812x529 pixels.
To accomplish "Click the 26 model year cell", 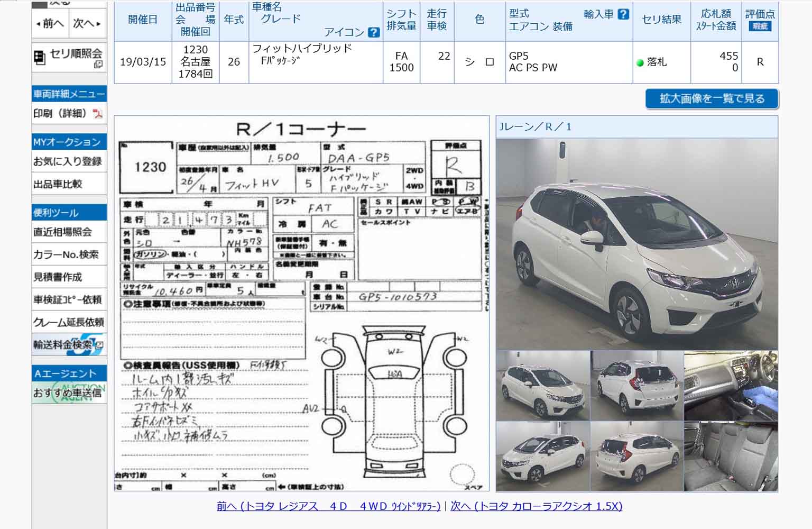I will tap(234, 62).
